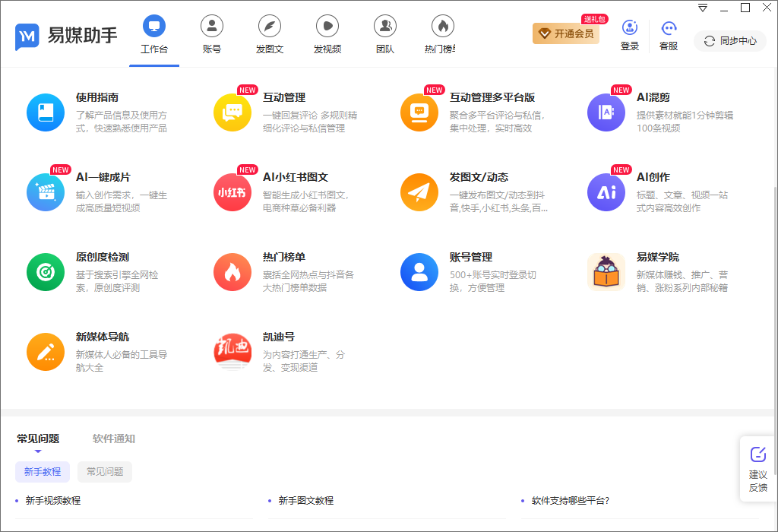Click the AI混剪 title text
Image resolution: width=778 pixels, height=532 pixels.
point(653,97)
